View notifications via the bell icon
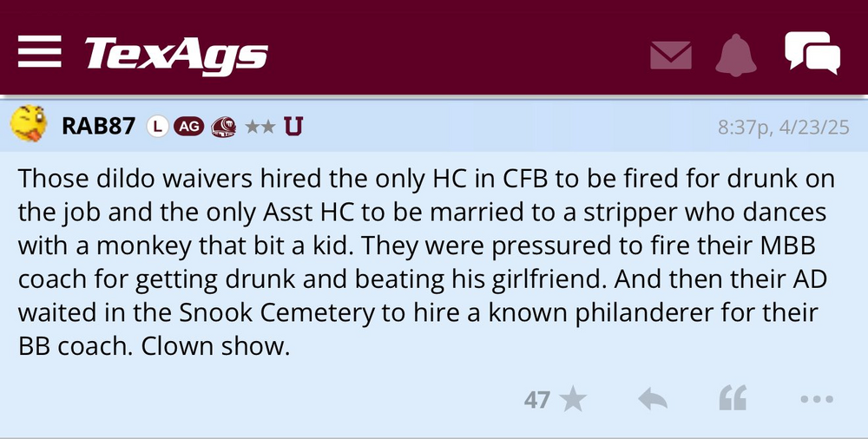 [737, 55]
